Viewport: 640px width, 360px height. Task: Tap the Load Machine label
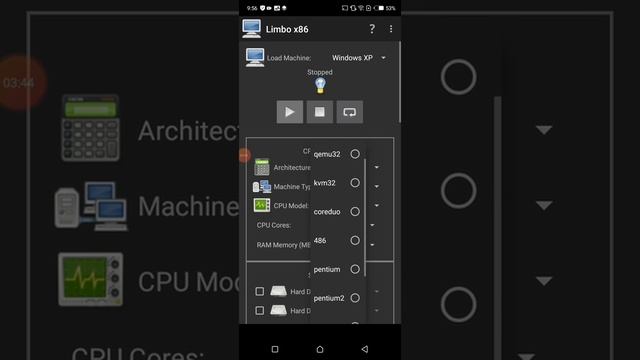pyautogui.click(x=289, y=58)
